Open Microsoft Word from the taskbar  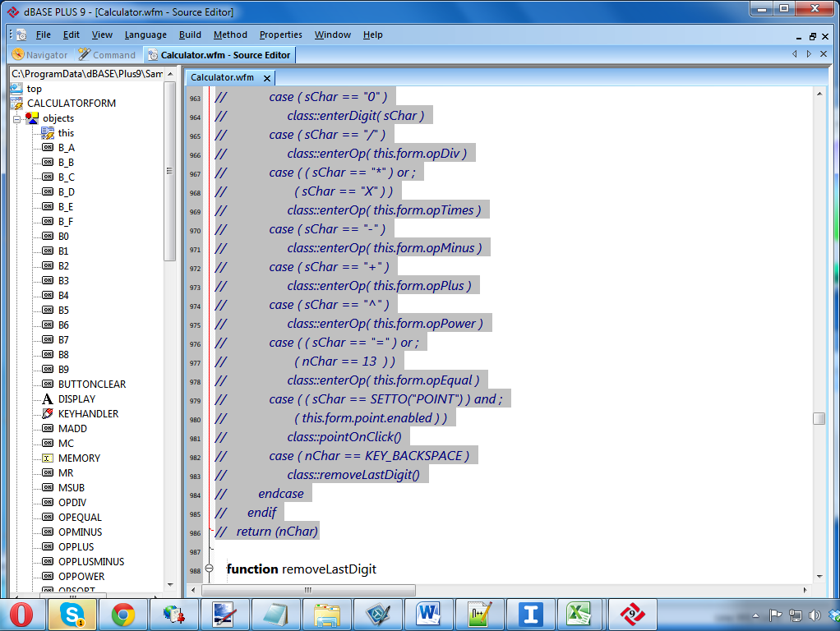tap(428, 615)
